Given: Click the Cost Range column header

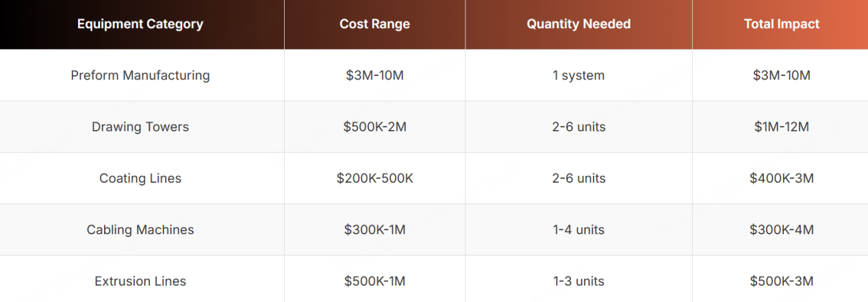Looking at the screenshot, I should coord(374,24).
